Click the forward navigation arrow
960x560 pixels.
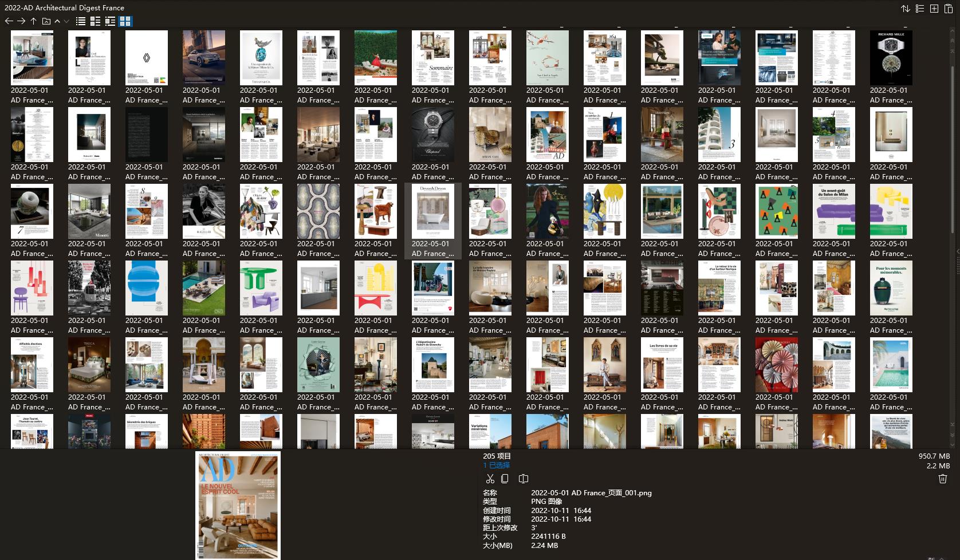(21, 21)
